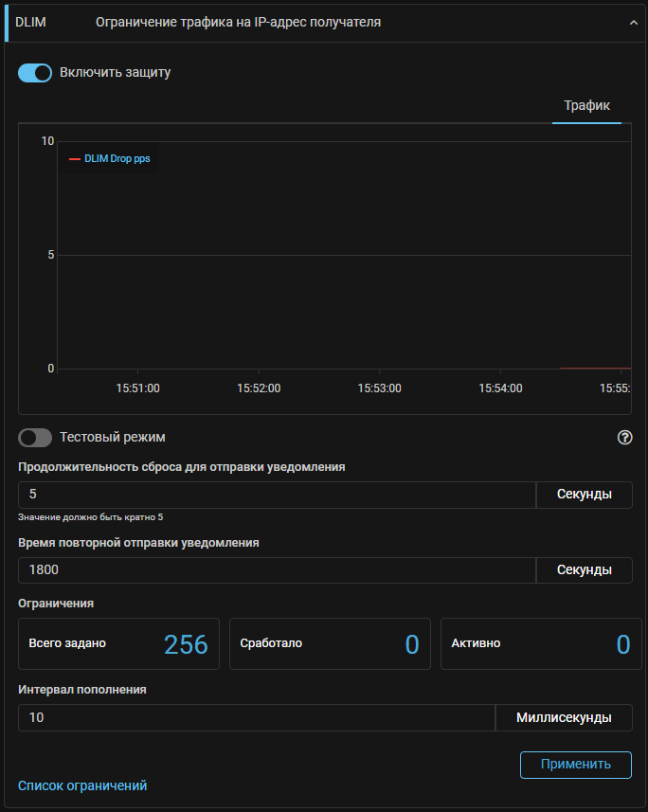Focus the drop duration field showing 5
This screenshot has width=648, height=812.
point(277,495)
